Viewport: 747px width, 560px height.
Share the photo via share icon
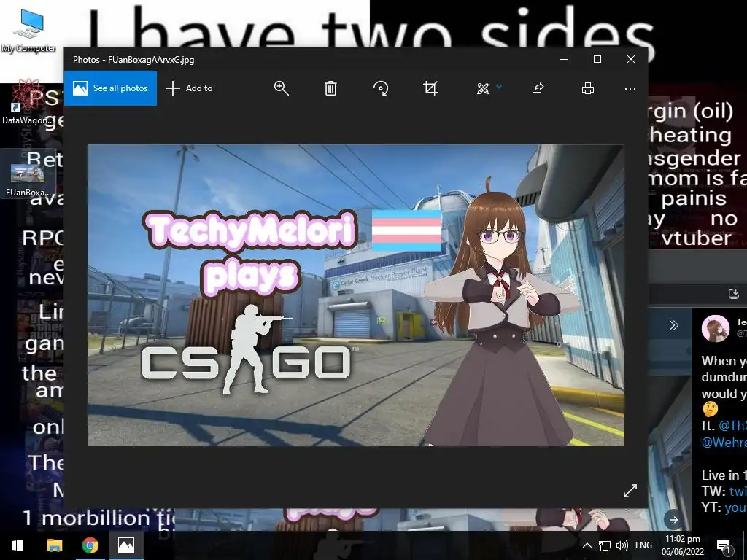coord(538,88)
